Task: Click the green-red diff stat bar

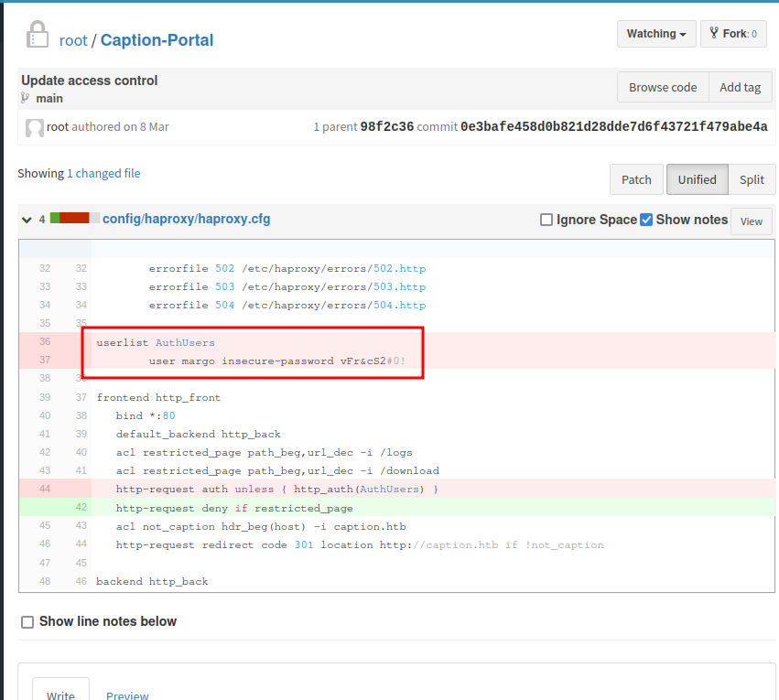Action: point(74,219)
